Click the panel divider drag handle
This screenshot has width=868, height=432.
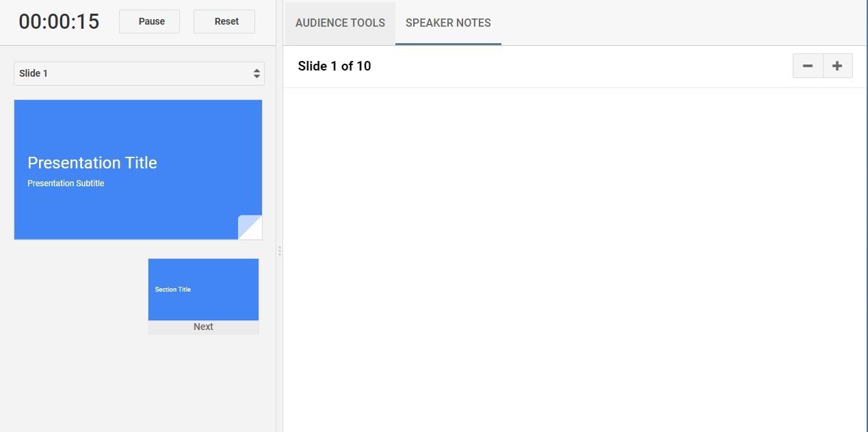(279, 251)
